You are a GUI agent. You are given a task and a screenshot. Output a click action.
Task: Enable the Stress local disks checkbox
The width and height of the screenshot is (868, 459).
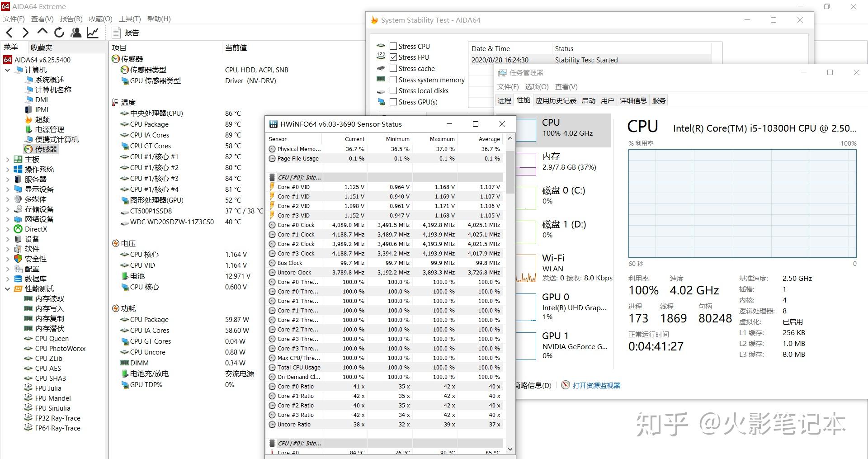click(x=393, y=90)
